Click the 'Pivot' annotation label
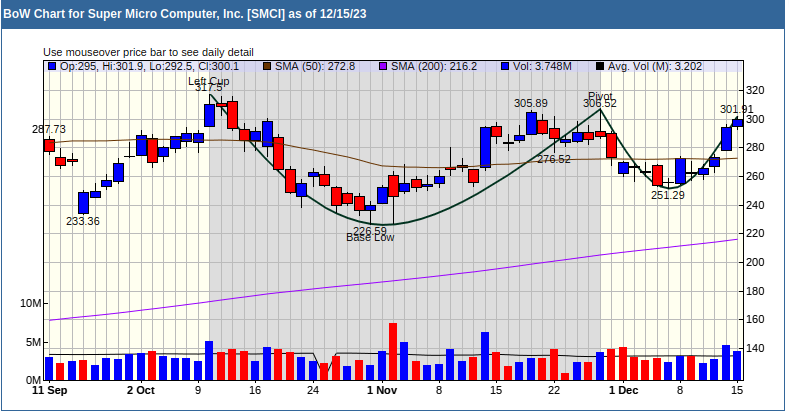The height and width of the screenshot is (419, 789). [x=600, y=96]
